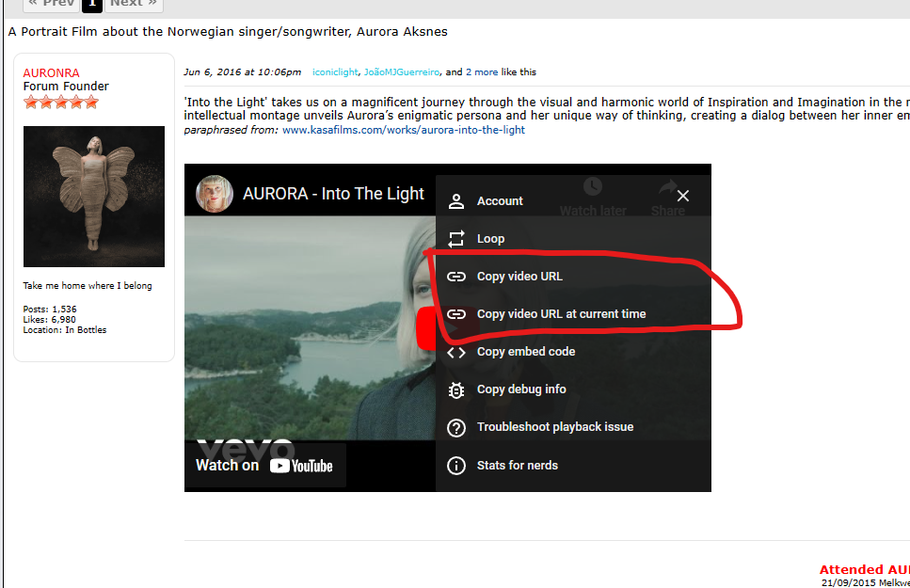Image resolution: width=910 pixels, height=588 pixels.
Task: Click the post date Jun 6, 2016 at 10:06pm
Action: [x=243, y=72]
